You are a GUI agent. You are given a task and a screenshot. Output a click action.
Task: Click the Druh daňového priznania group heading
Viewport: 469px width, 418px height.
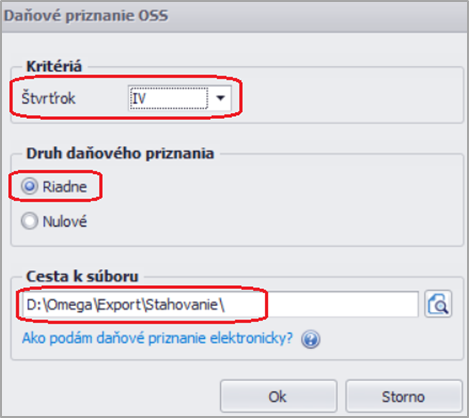click(x=120, y=153)
